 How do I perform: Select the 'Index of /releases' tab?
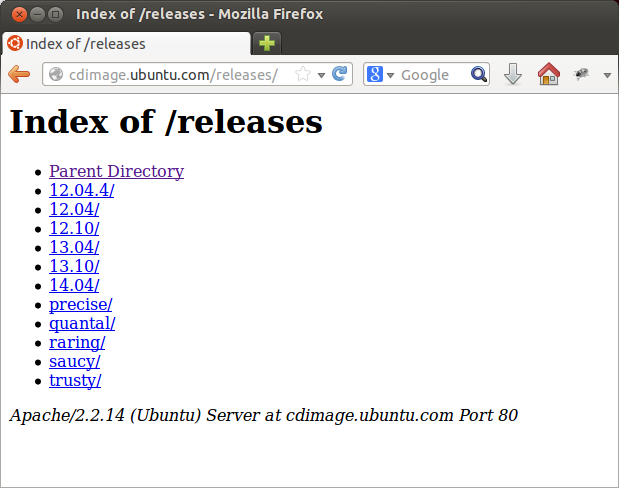pos(126,43)
